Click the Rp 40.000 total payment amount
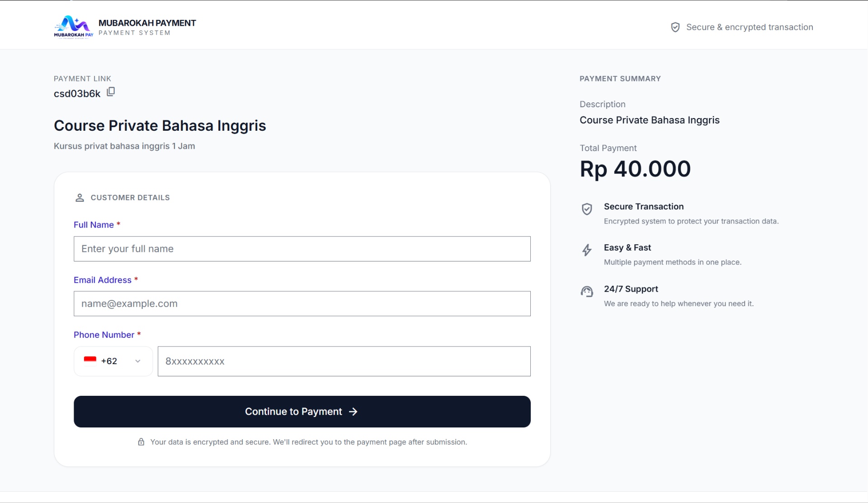This screenshot has width=868, height=503. point(635,169)
